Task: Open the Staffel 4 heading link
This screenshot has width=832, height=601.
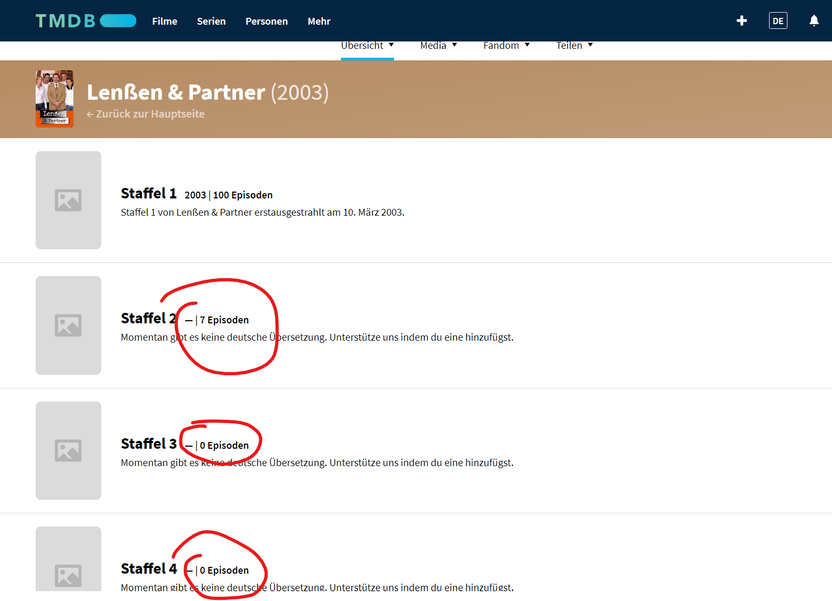Action: [149, 569]
